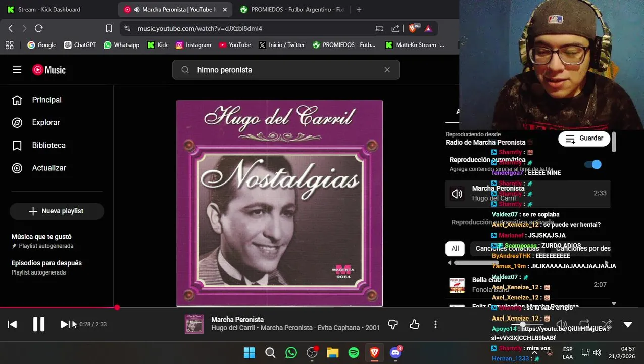This screenshot has height=364, width=644.
Task: Open the apps grid in bookmarks bar
Action: 9,45
